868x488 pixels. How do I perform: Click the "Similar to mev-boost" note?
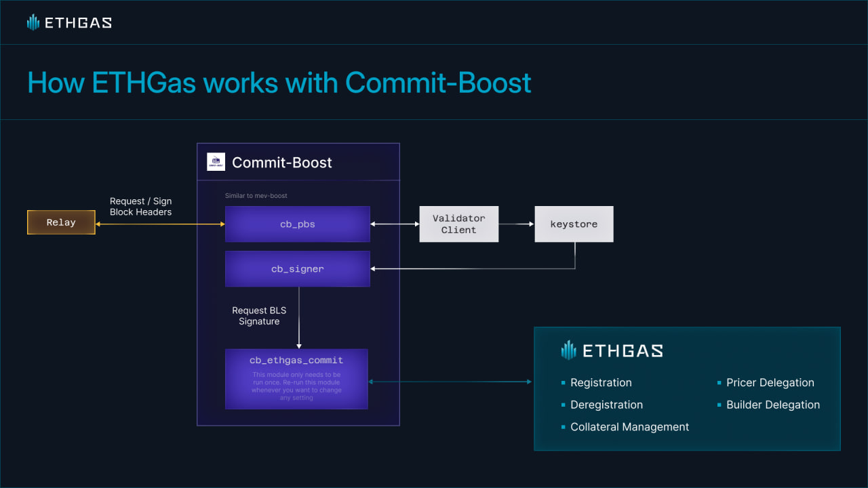[256, 196]
